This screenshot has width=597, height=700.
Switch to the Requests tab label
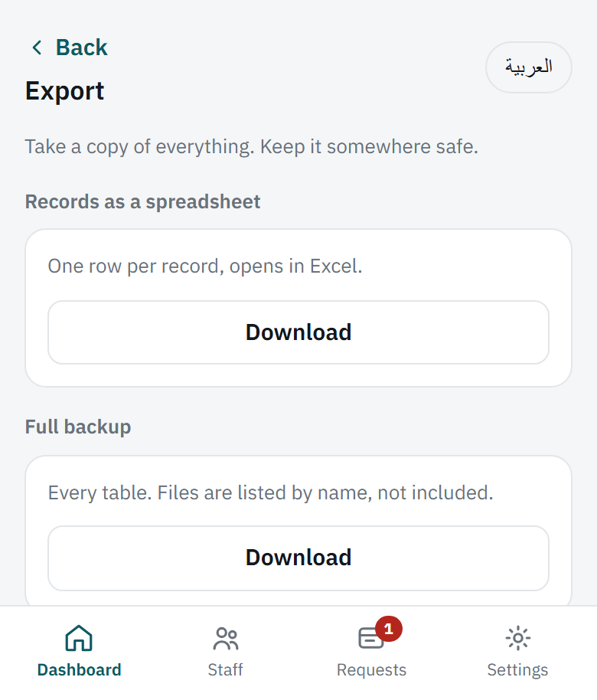pyautogui.click(x=372, y=669)
